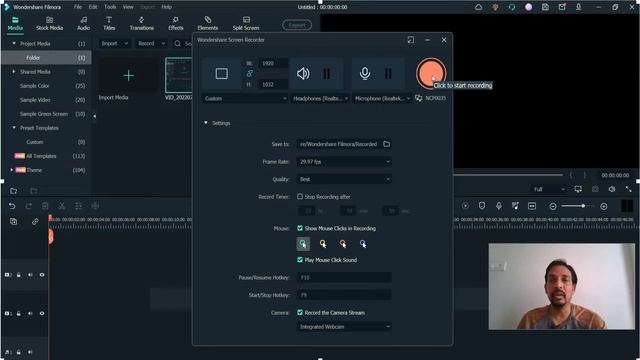Select the teal mouse click color cursor
This screenshot has height=360, width=640.
(303, 244)
